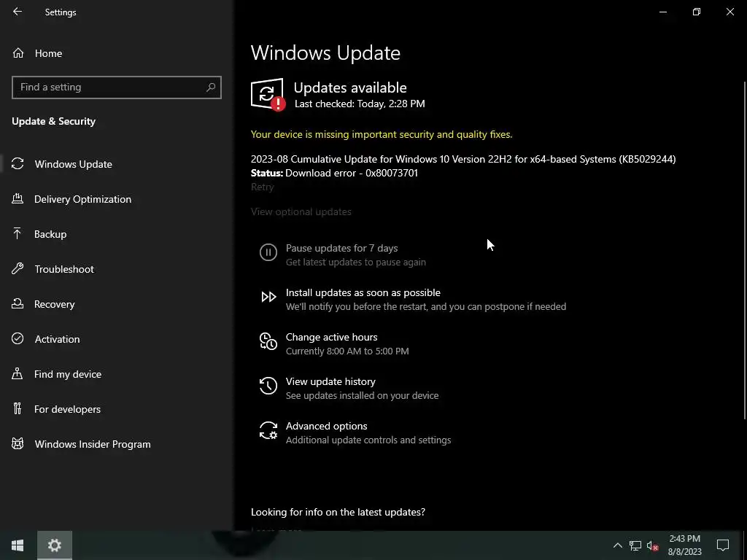Click Install updates as soon as possible
Viewport: 747px width, 560px height.
[x=363, y=292]
